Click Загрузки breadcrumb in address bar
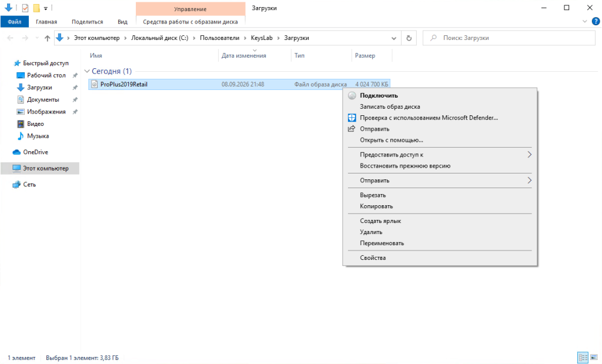 point(296,38)
